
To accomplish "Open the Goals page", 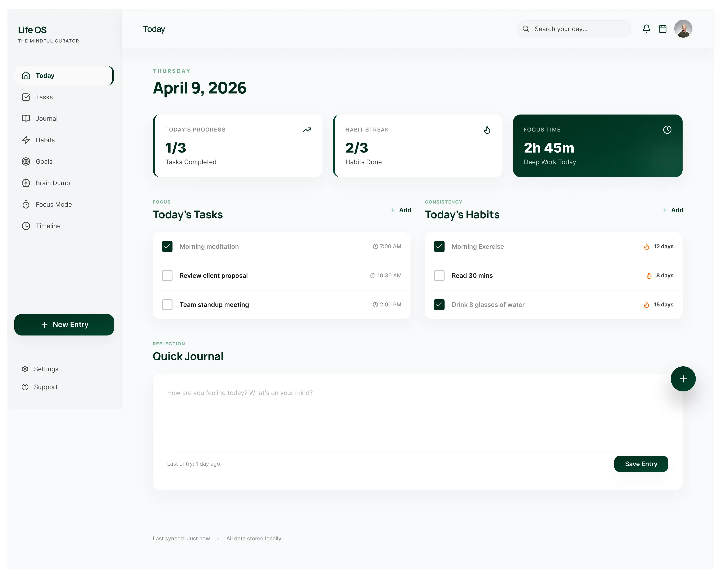I will 64,162.
